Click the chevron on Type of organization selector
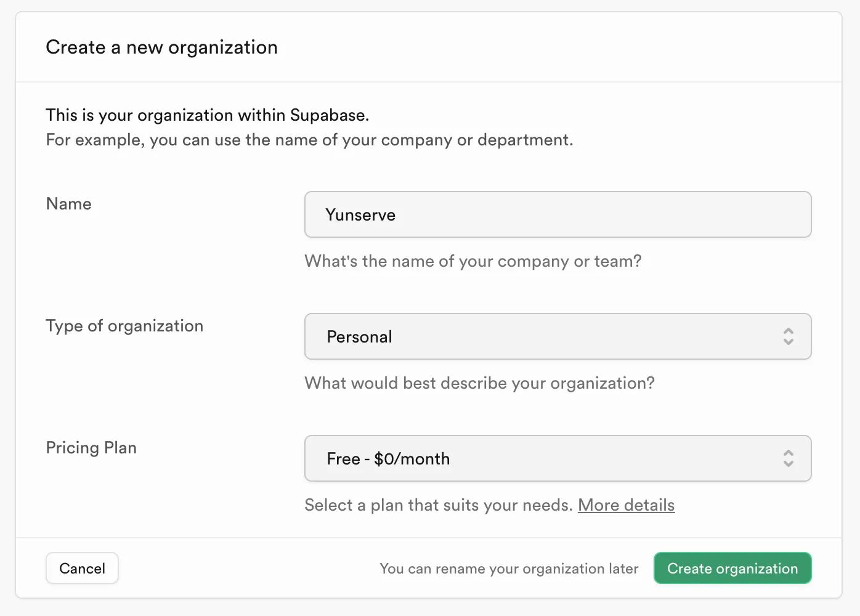Viewport: 860px width, 616px height. [789, 337]
